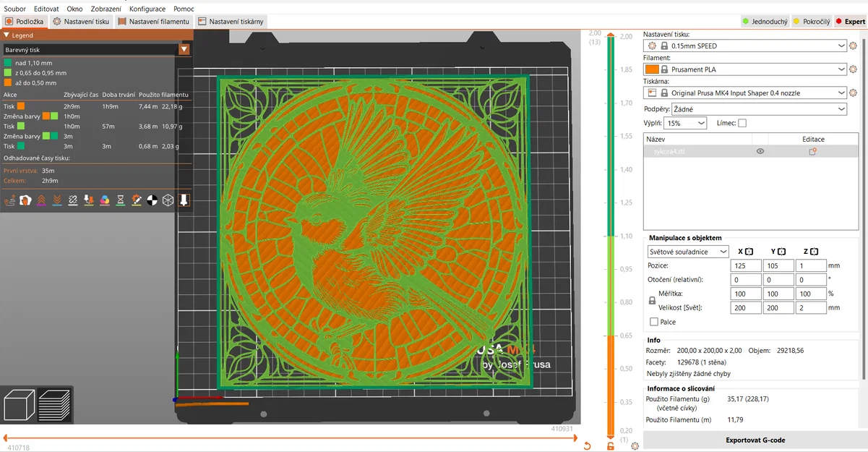This screenshot has height=452, width=868.
Task: Collapse the Legend panel
Action: point(7,35)
